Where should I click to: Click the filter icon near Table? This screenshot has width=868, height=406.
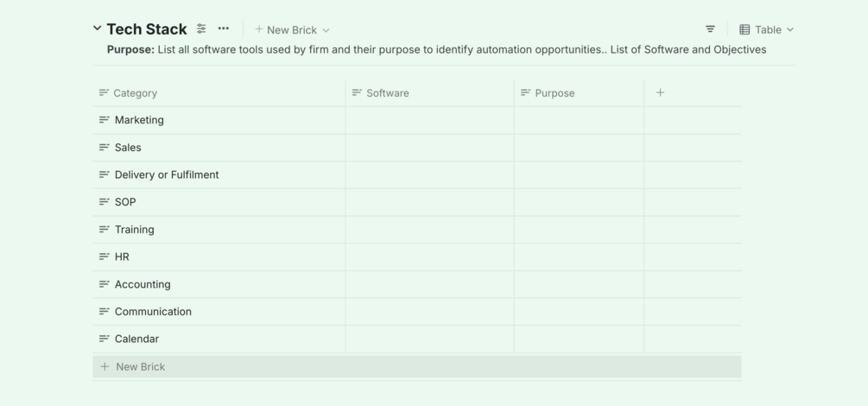(710, 29)
